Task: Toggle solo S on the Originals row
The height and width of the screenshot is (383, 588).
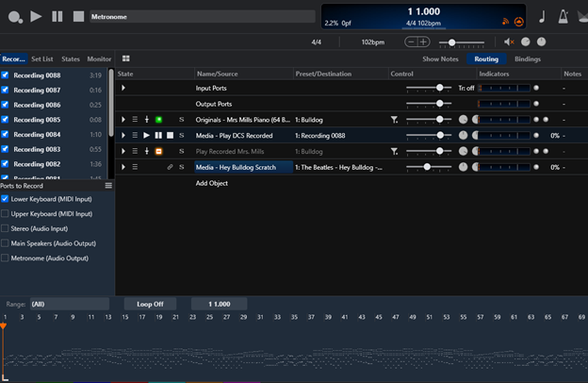Action: (x=182, y=120)
